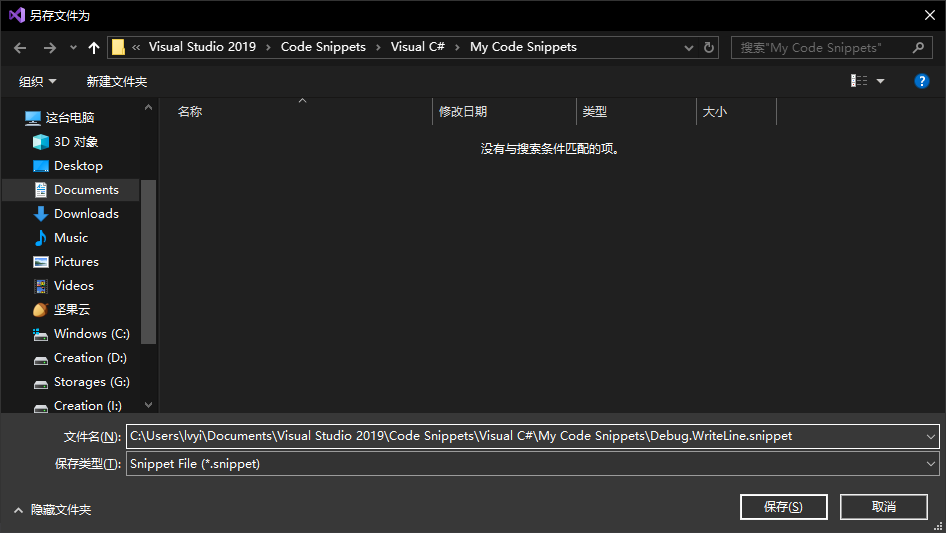Open the Music folder in sidebar
946x533 pixels.
(70, 238)
